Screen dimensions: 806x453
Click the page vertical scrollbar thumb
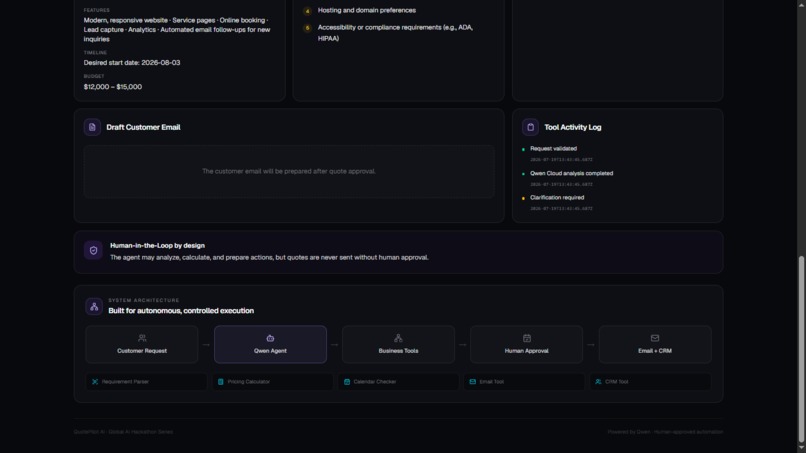801,349
